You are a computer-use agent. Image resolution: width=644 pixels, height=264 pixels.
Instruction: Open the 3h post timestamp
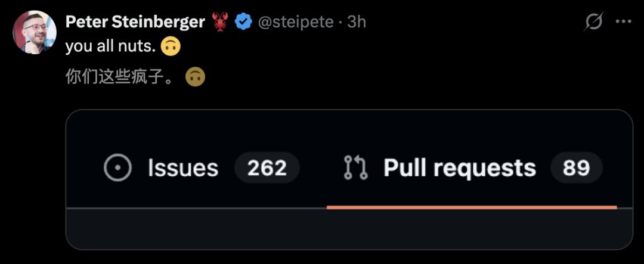click(357, 22)
